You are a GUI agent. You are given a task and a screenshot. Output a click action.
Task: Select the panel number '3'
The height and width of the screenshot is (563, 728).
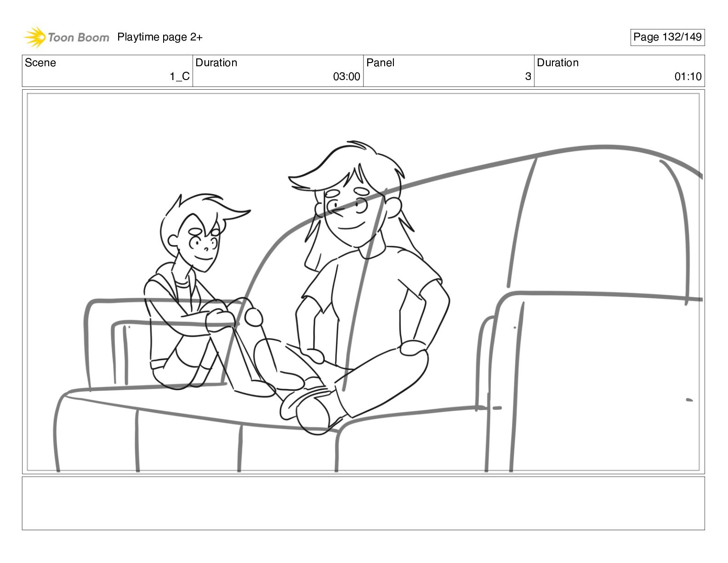528,77
